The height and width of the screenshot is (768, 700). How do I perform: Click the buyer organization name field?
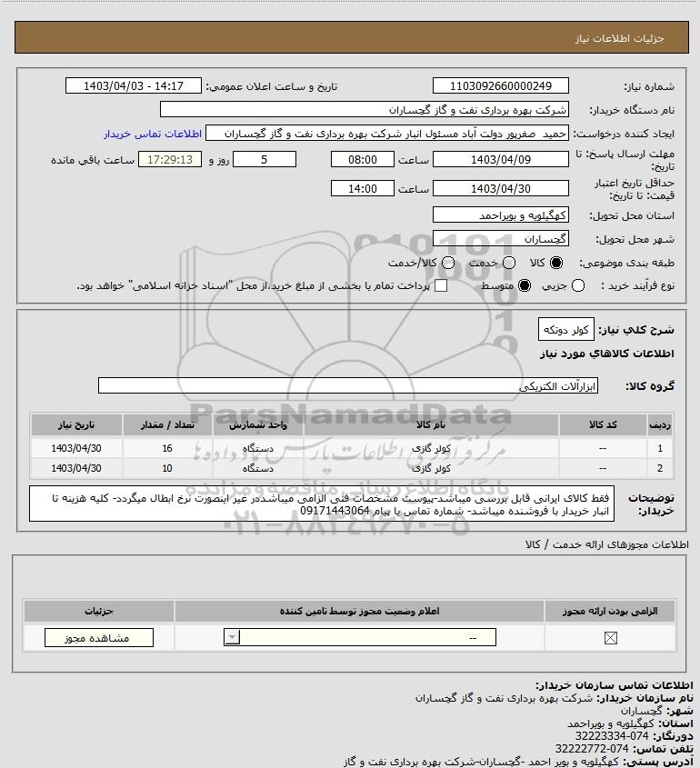364,109
